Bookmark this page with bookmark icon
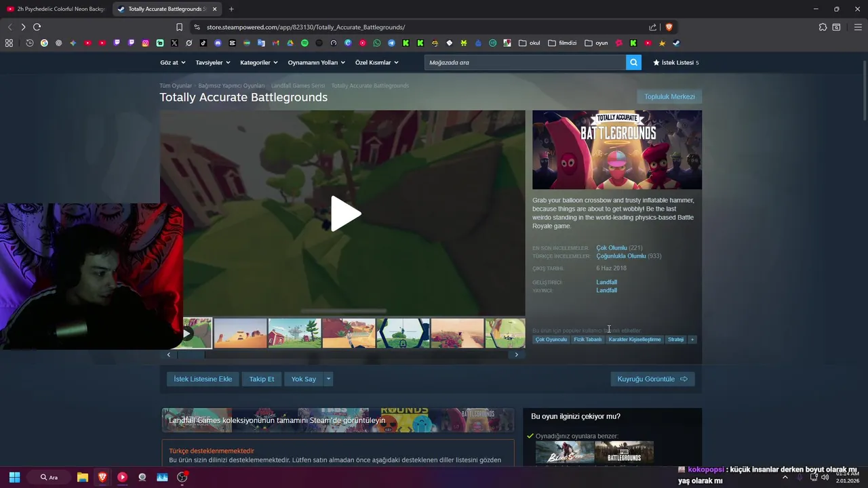The image size is (868, 488). (179, 27)
